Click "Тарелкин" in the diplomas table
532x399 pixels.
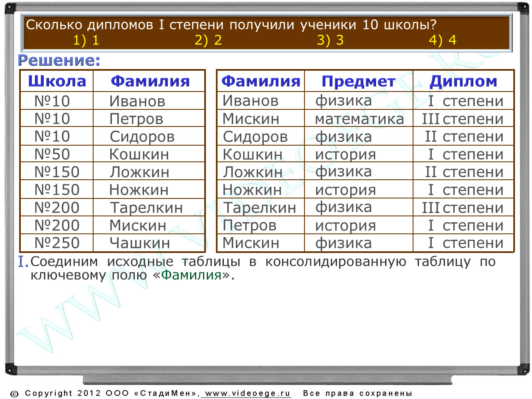(x=260, y=208)
